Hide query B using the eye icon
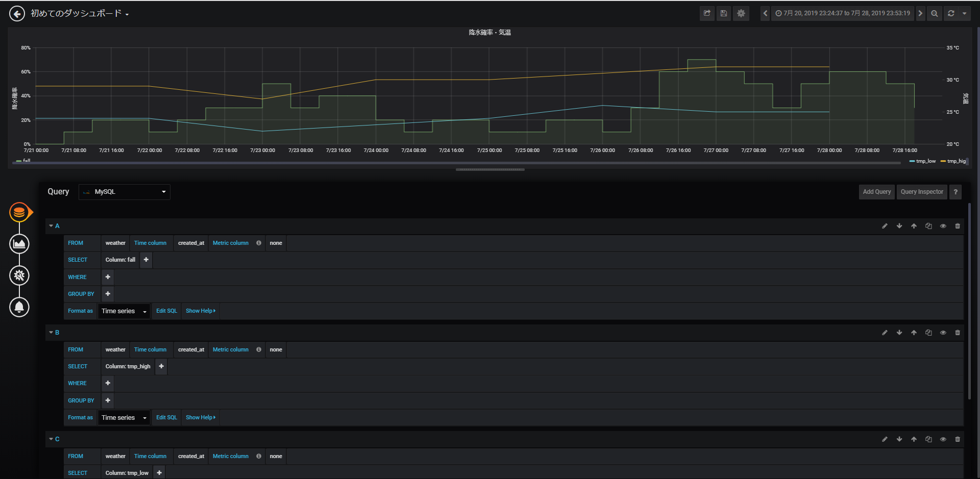Screen dimensions: 980x479 pyautogui.click(x=943, y=333)
